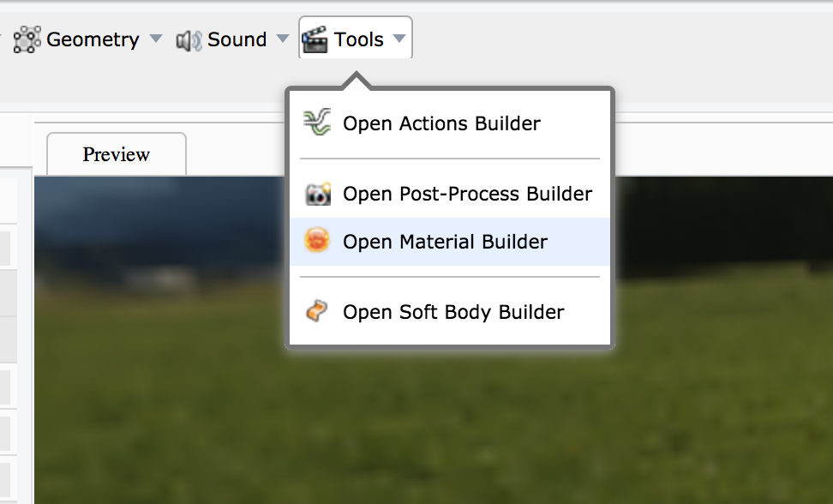The image size is (833, 504).
Task: Click the orange Material Builder sphere icon
Action: [x=317, y=242]
